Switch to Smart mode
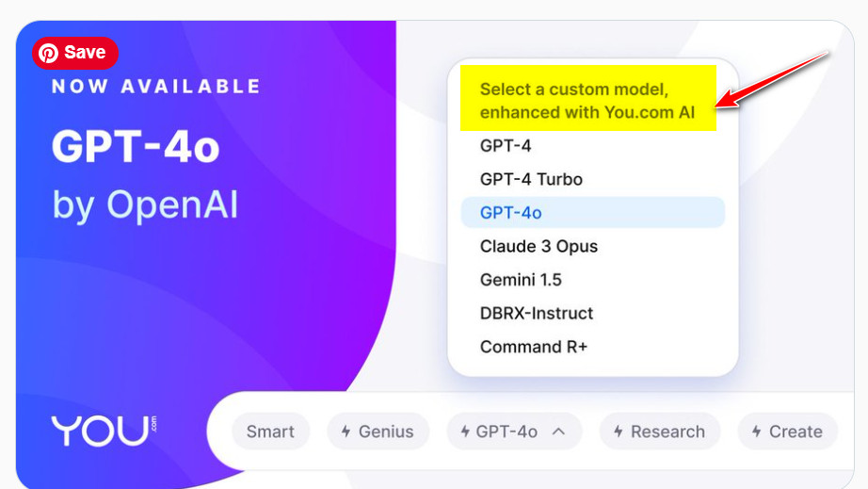The height and width of the screenshot is (489, 868). click(x=270, y=432)
